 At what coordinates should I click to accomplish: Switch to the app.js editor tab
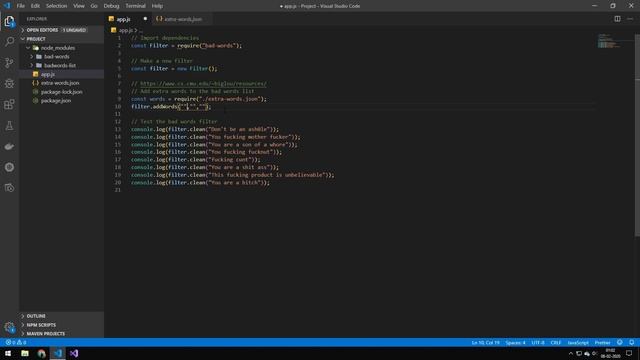click(128, 19)
